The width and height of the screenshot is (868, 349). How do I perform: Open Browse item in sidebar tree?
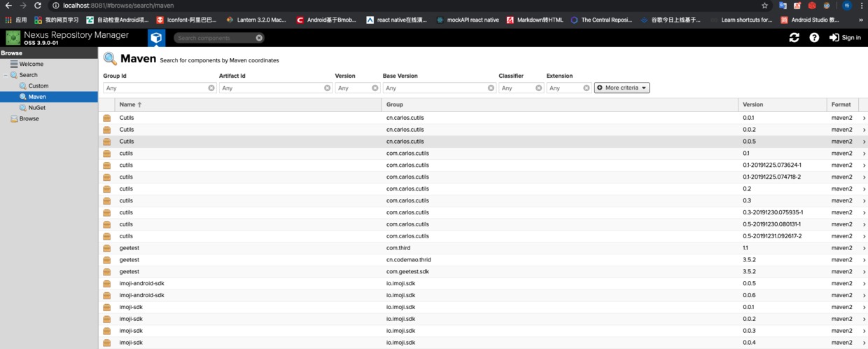pyautogui.click(x=29, y=118)
